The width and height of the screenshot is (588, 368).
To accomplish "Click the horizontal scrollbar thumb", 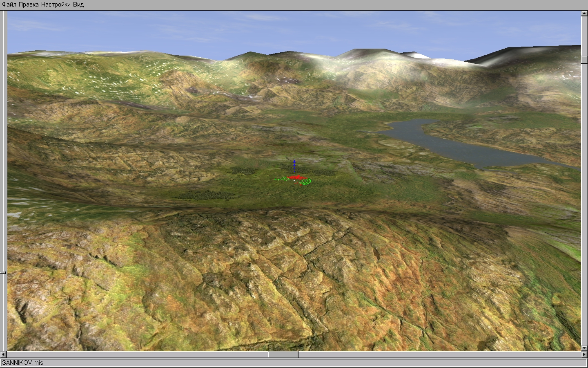I will (x=283, y=355).
